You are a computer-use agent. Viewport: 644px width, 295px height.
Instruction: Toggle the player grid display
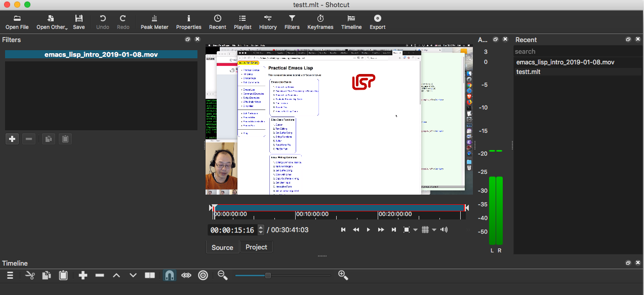pos(425,230)
